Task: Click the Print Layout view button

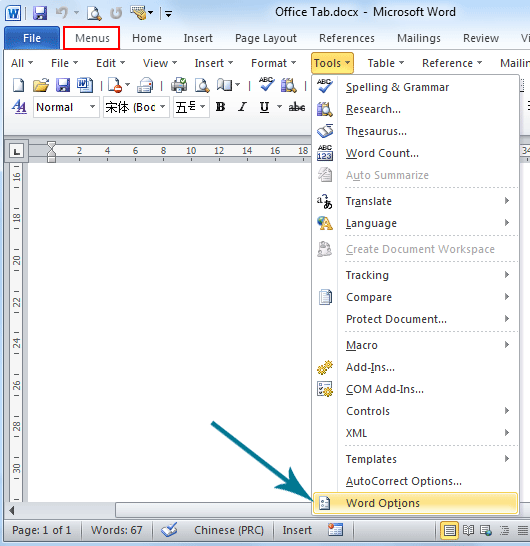Action: (449, 530)
